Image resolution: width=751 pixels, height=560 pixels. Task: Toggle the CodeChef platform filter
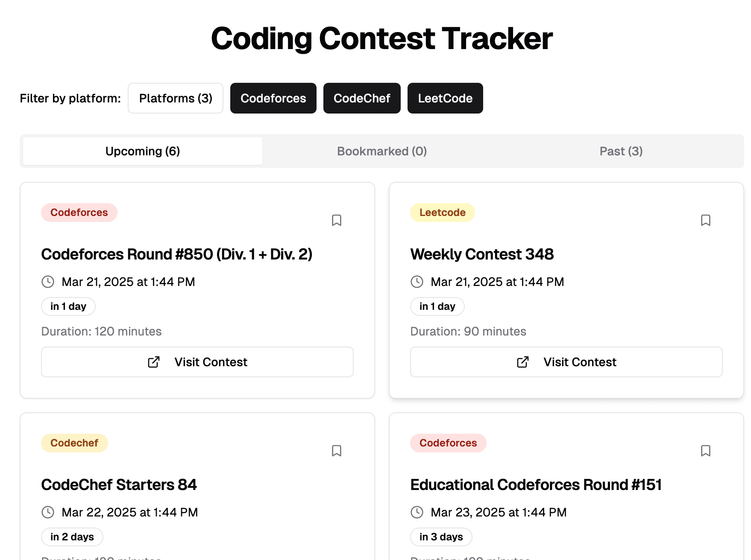pyautogui.click(x=361, y=98)
